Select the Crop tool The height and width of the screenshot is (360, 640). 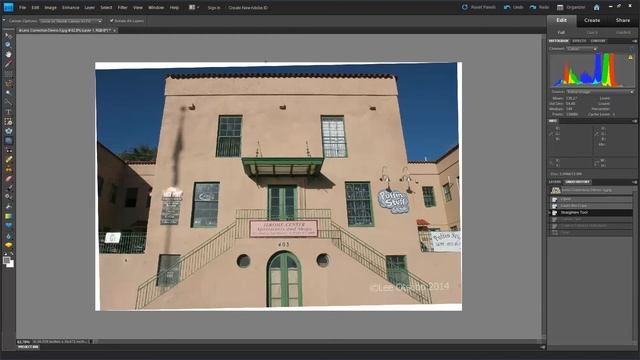click(8, 122)
